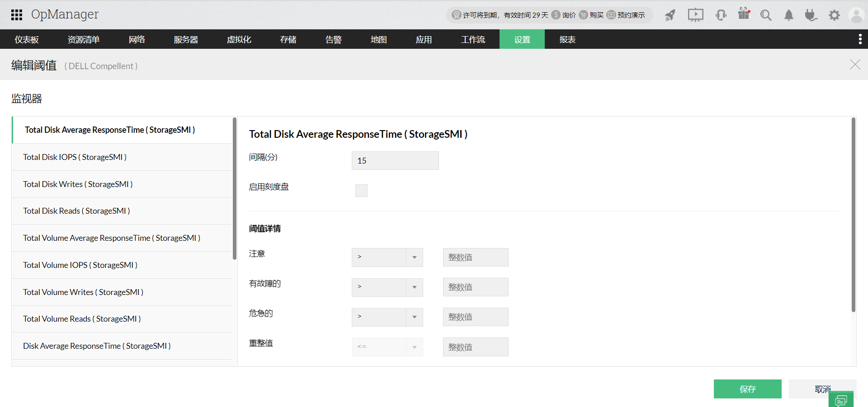Viewport: 868px width, 407px height.
Task: Click the plug add-ons icon
Action: coord(811,15)
